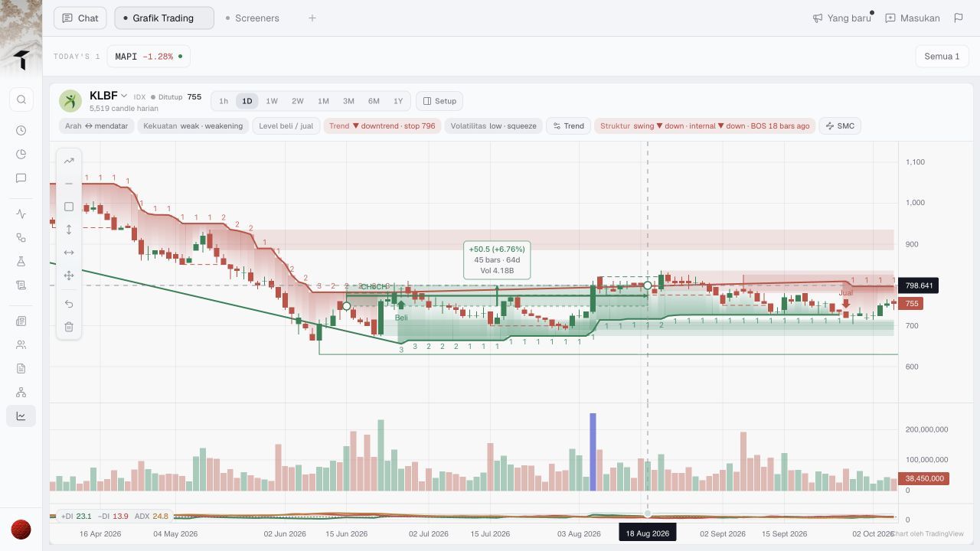Toggle the SMC overlay button
The width and height of the screenshot is (980, 551).
(840, 126)
